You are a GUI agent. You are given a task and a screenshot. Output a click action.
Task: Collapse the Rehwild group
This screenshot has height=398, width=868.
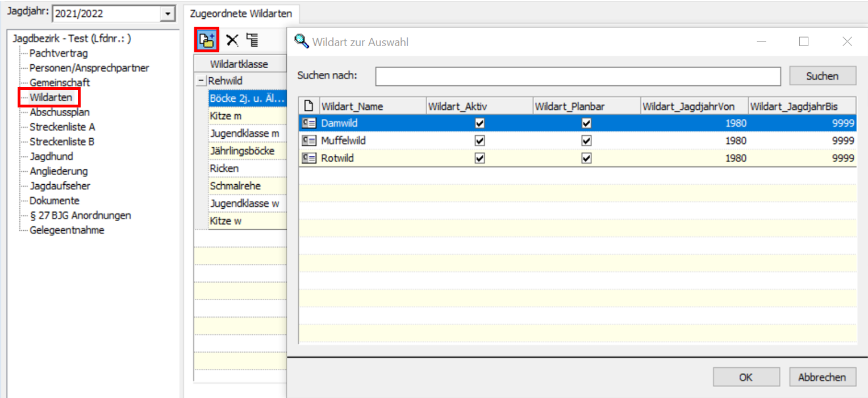tap(201, 81)
